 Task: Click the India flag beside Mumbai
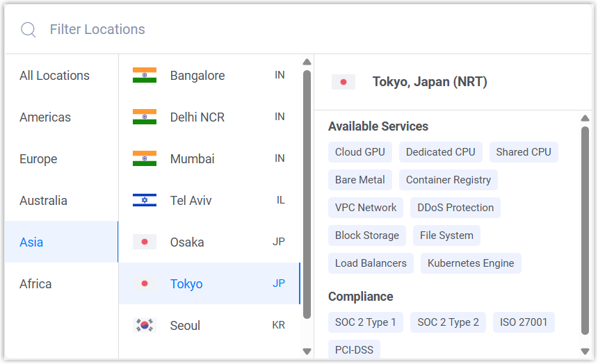pyautogui.click(x=145, y=158)
